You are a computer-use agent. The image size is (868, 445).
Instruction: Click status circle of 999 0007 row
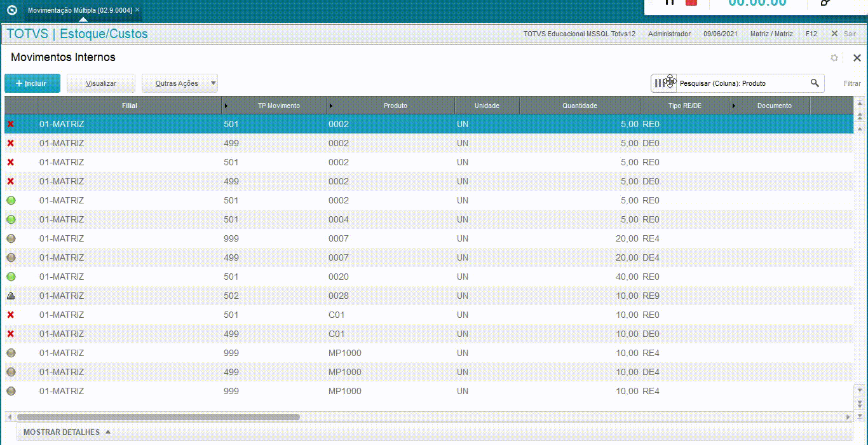[x=11, y=238]
